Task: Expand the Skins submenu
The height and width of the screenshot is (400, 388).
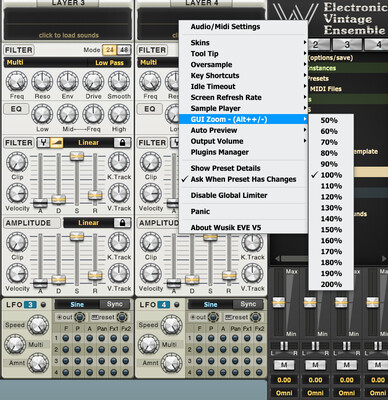Action: pos(243,43)
